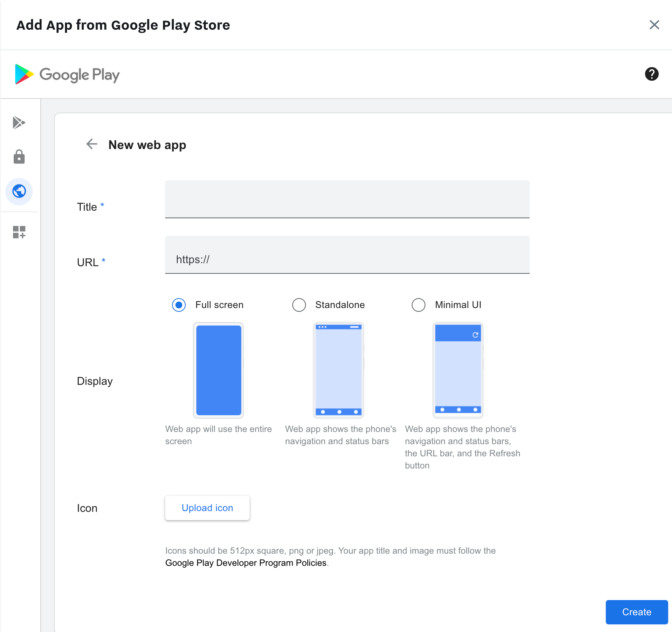Click into the Title input field
This screenshot has height=632, width=672.
click(x=347, y=199)
